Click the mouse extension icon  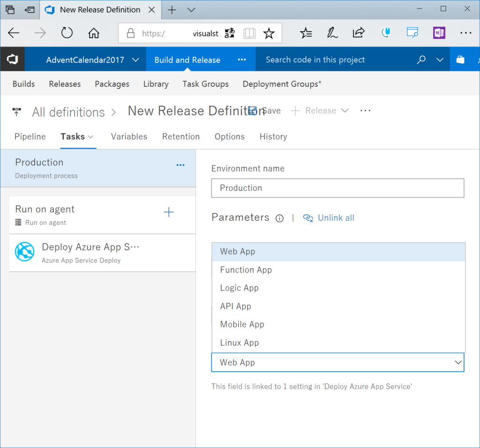point(386,32)
